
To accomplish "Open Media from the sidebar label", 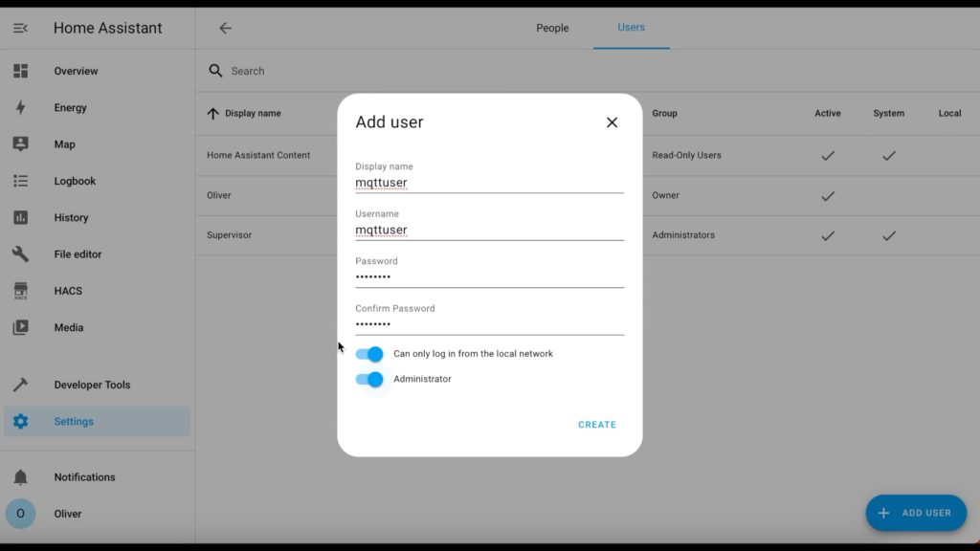I will (x=69, y=327).
